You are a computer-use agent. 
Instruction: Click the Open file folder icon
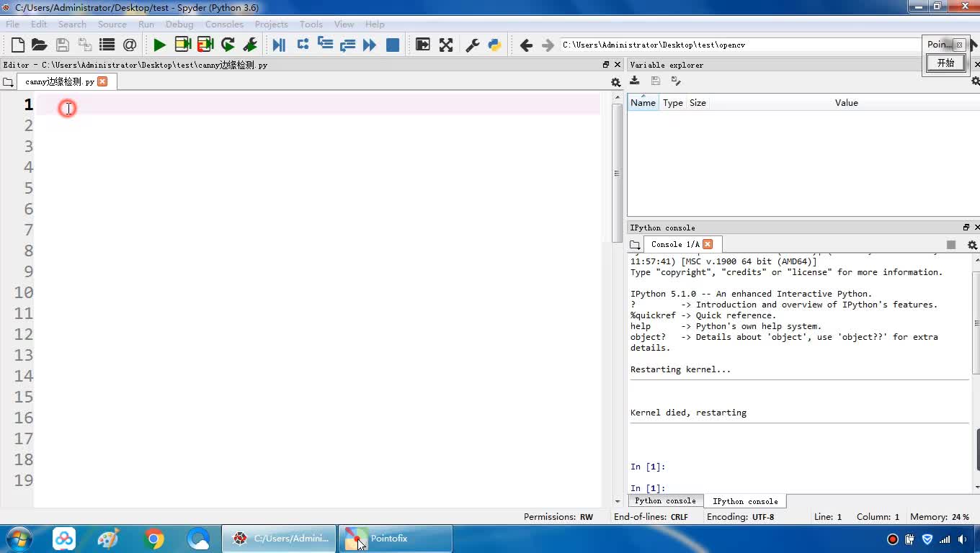(x=40, y=45)
